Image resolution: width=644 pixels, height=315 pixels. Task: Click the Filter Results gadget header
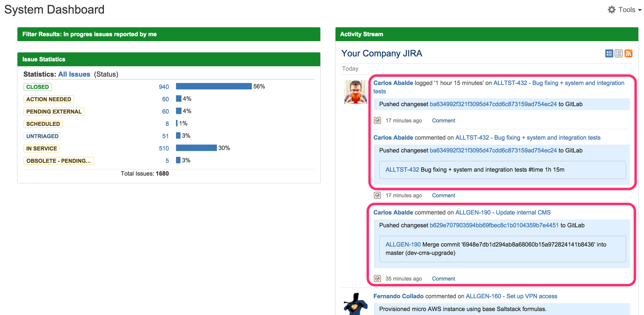169,34
